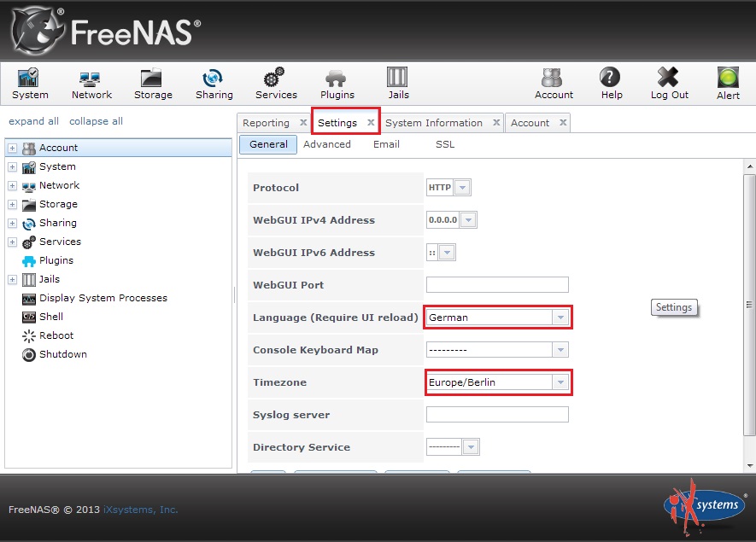Focus the Syslog server input field
This screenshot has width=756, height=542.
pyautogui.click(x=497, y=415)
